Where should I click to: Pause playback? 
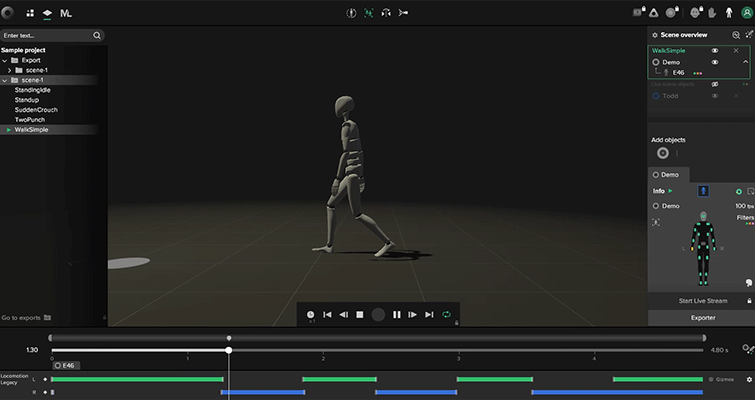click(397, 315)
